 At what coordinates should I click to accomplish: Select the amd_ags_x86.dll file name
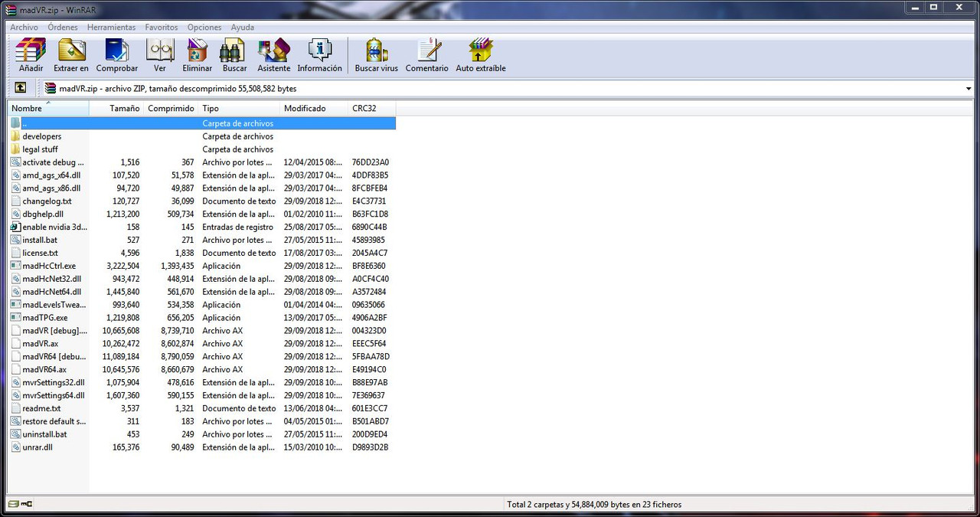(x=51, y=188)
